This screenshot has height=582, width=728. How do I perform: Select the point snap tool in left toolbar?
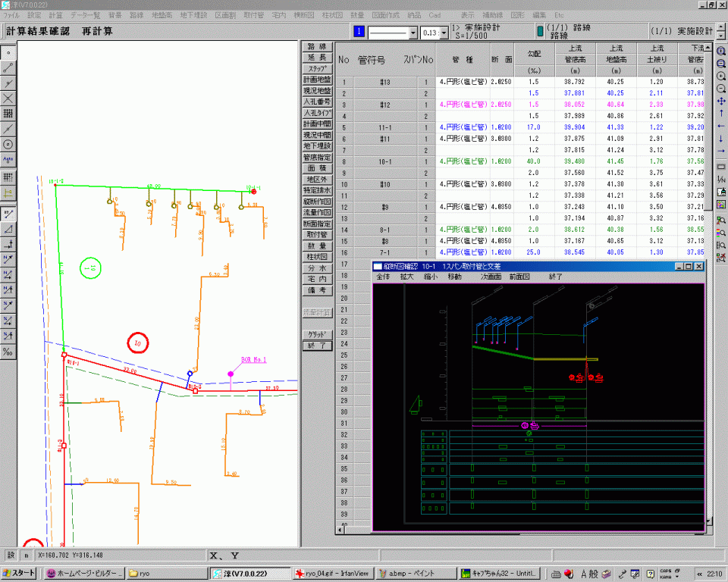pos(8,53)
